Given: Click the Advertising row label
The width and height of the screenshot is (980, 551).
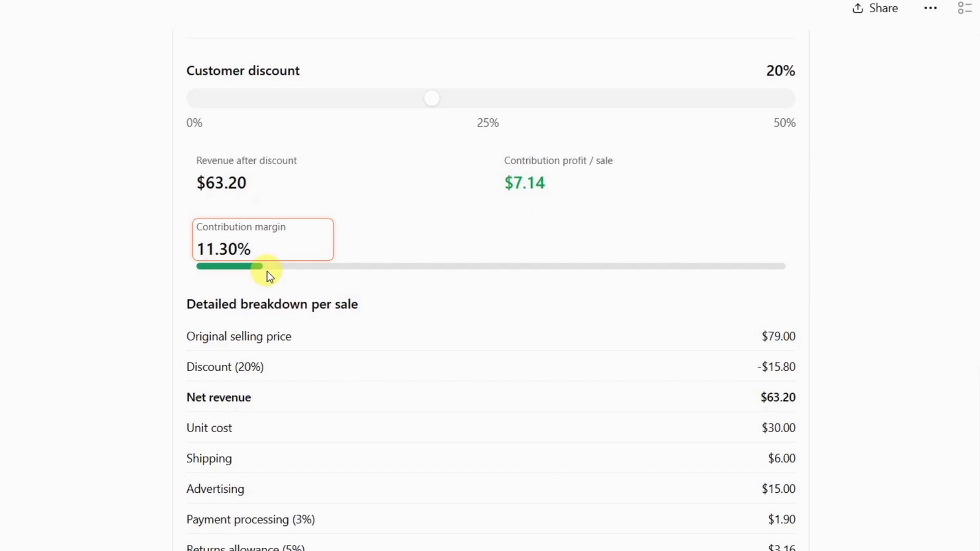Looking at the screenshot, I should 215,489.
